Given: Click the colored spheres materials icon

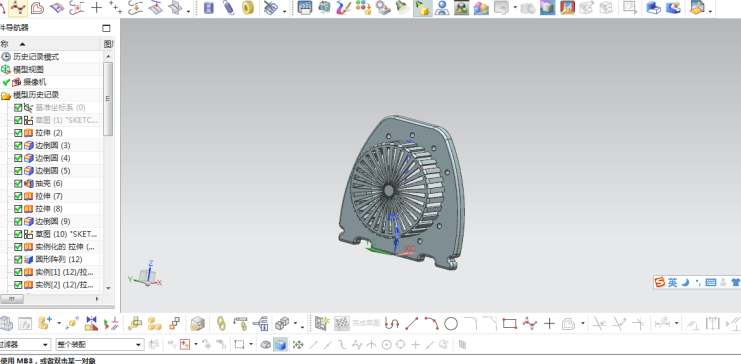Looking at the screenshot, I should (x=481, y=8).
